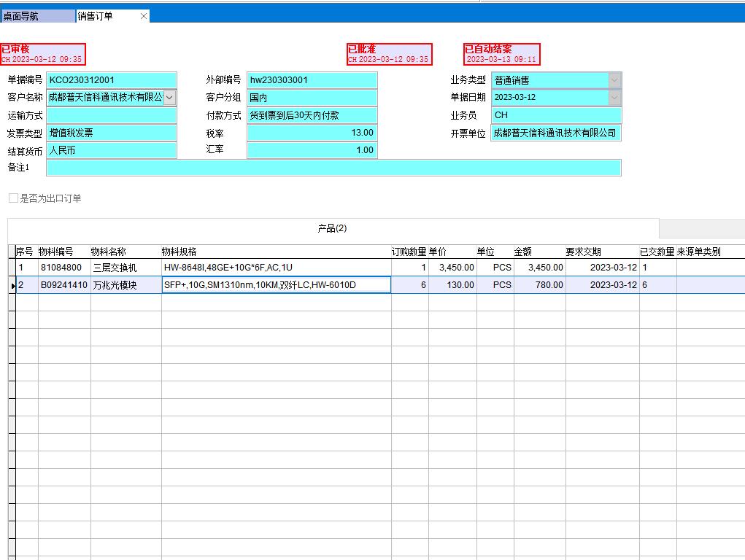Edit the 付款方式 payment terms field

pyautogui.click(x=312, y=114)
